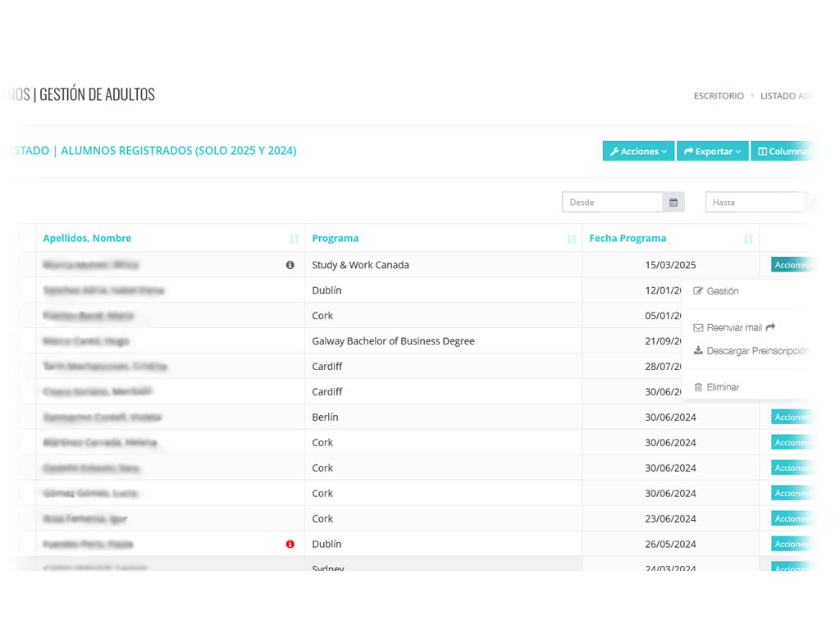Click the download icon beside Descargar Preinscripción
The width and height of the screenshot is (840, 630).
pos(698,350)
